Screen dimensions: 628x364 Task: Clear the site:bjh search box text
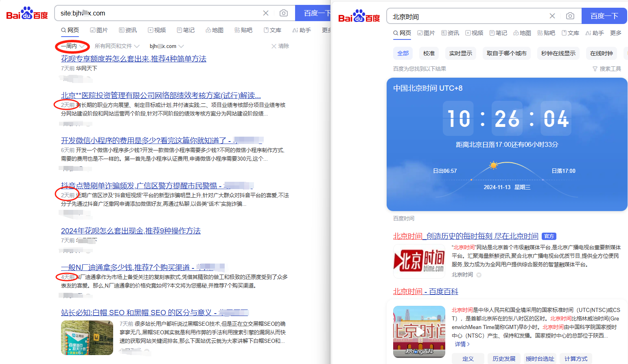coord(266,13)
